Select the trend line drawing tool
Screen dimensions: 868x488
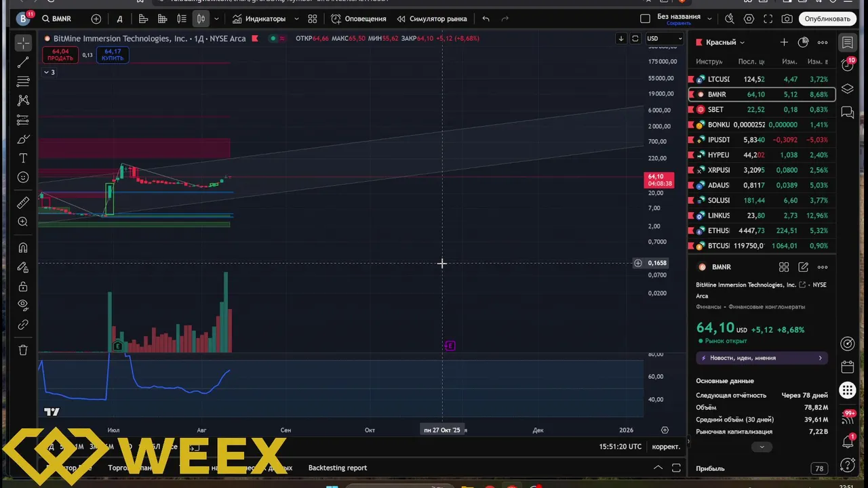coord(23,62)
